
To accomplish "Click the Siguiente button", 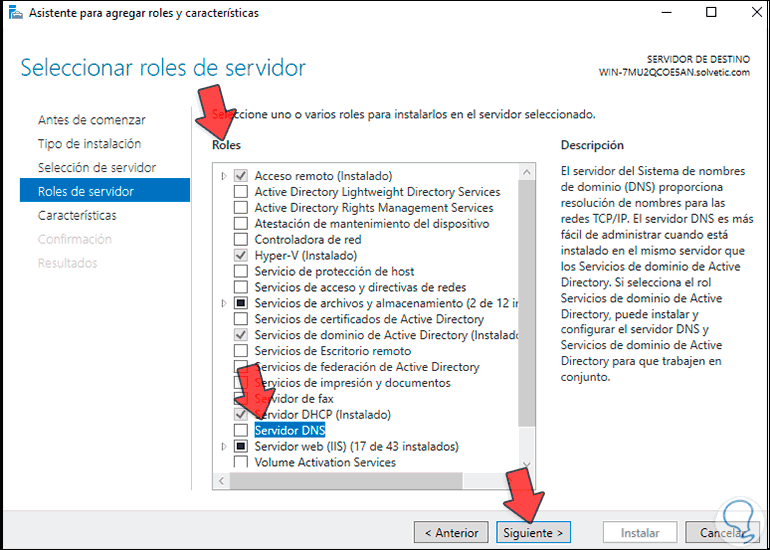I will 533,533.
